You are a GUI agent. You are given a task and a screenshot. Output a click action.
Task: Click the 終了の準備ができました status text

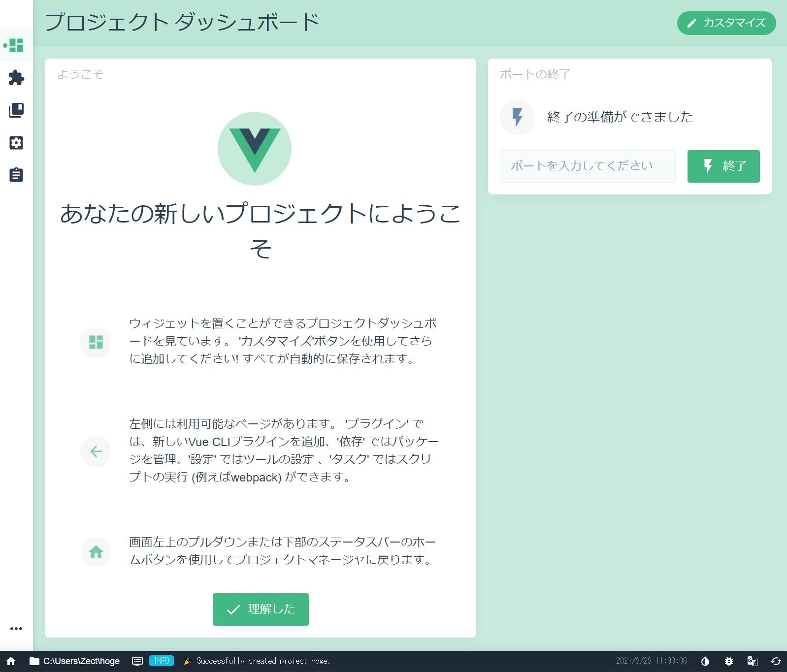tap(620, 117)
